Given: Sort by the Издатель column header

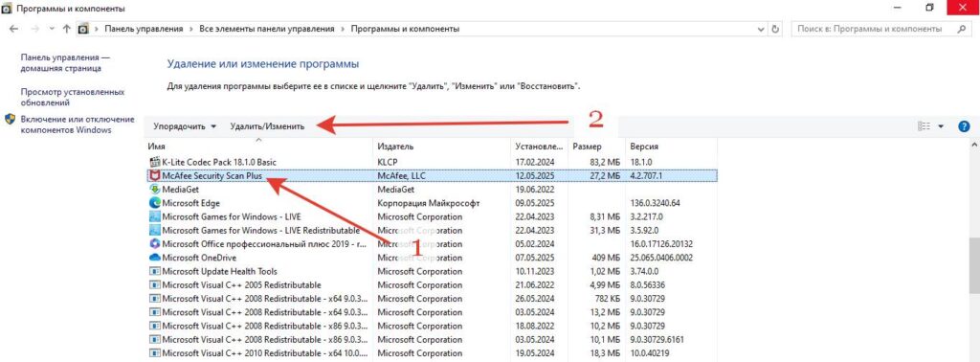Looking at the screenshot, I should click(x=442, y=147).
